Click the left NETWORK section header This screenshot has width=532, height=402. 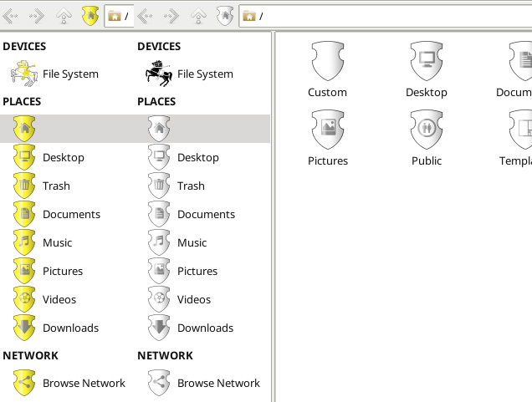click(31, 355)
